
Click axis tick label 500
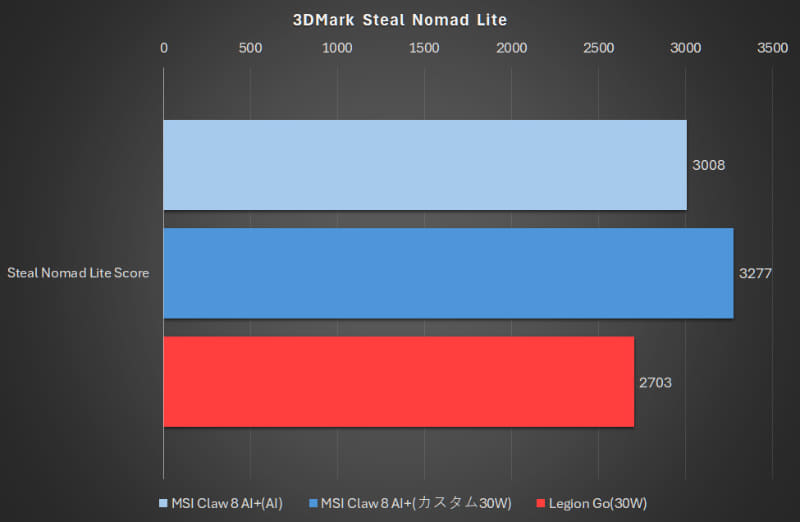click(251, 48)
